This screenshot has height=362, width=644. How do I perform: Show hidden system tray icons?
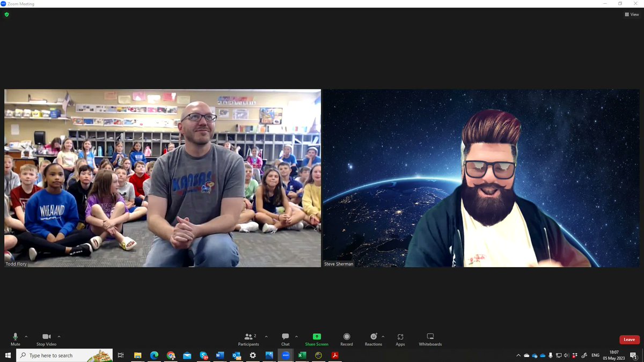(x=518, y=355)
